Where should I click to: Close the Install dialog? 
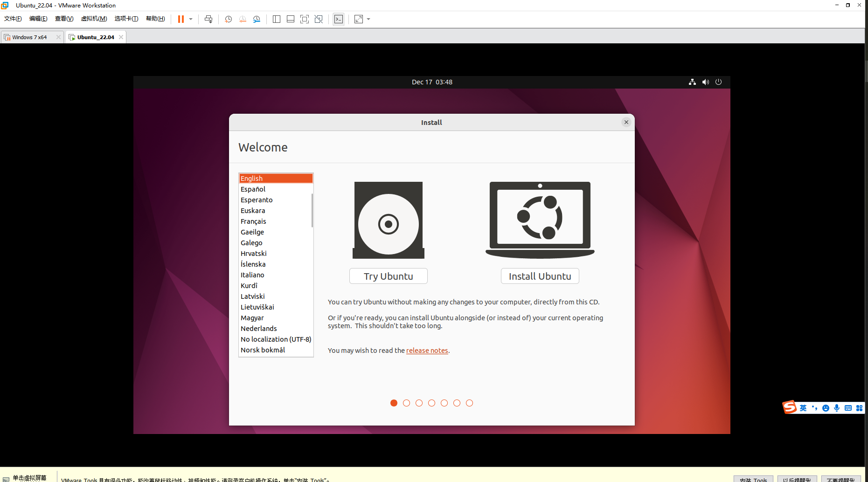click(x=626, y=122)
